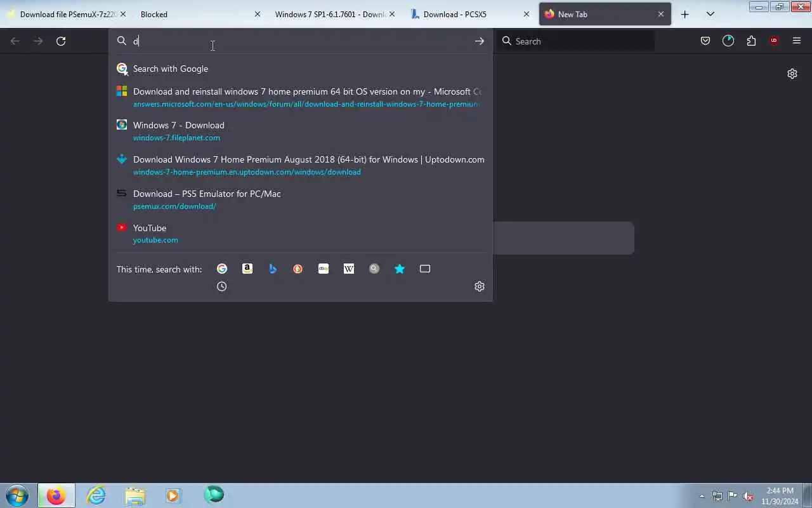
Task: Close the Blocked tab
Action: click(258, 14)
